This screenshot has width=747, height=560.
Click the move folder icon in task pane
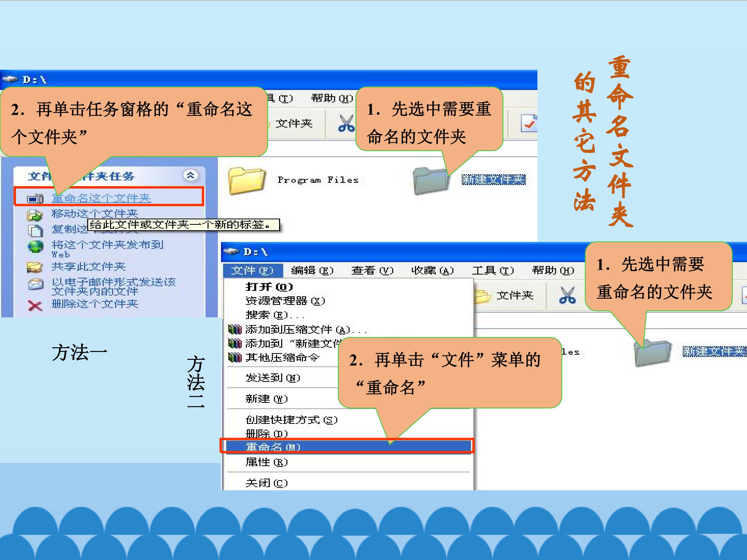pos(35,215)
